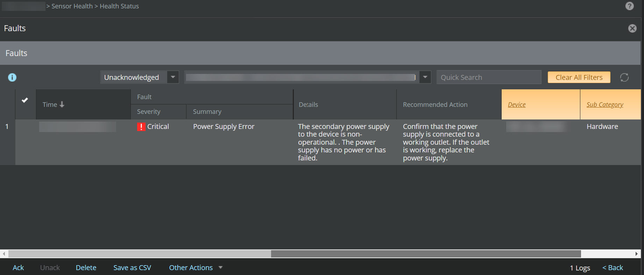Close the Faults panel
The height and width of the screenshot is (275, 644).
coord(632,28)
